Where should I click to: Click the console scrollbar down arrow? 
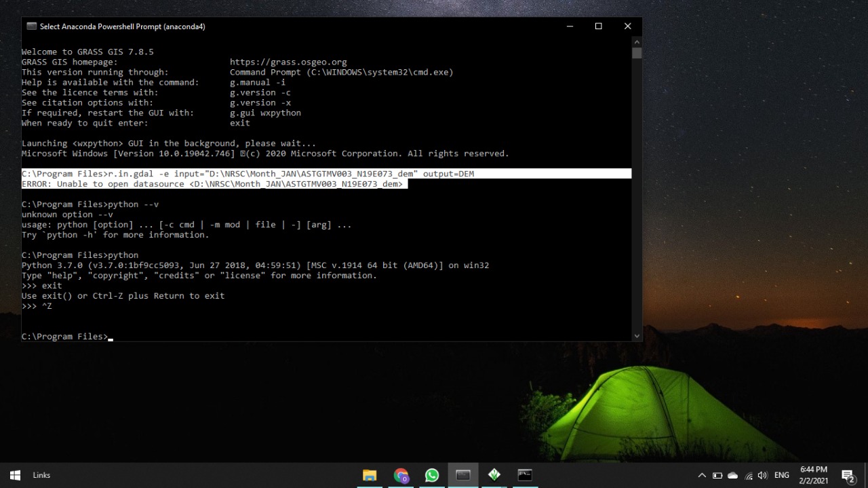point(637,335)
